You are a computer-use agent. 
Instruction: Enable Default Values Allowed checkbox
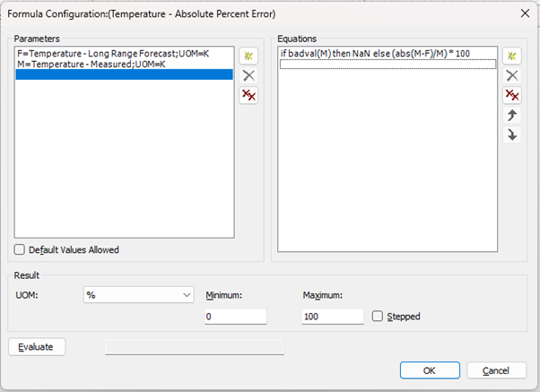click(x=20, y=250)
